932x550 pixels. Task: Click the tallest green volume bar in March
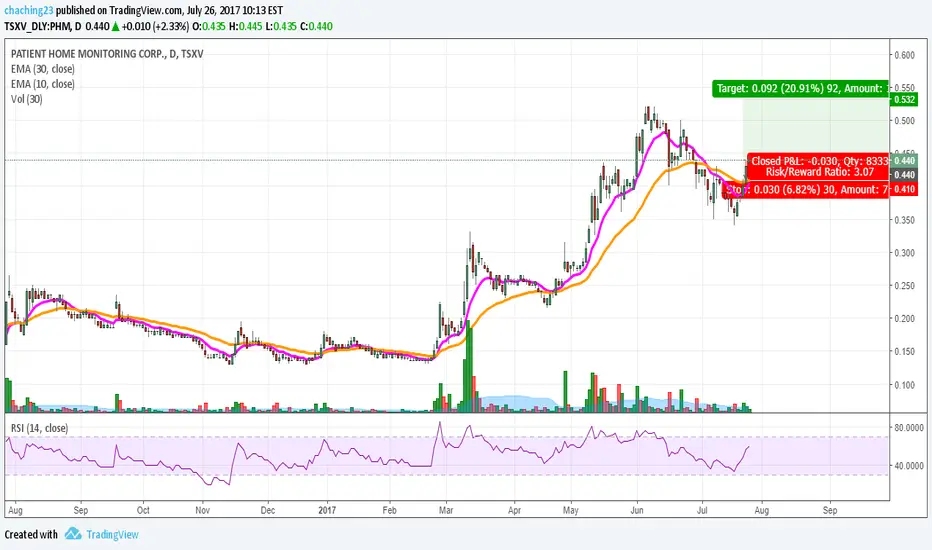point(469,366)
